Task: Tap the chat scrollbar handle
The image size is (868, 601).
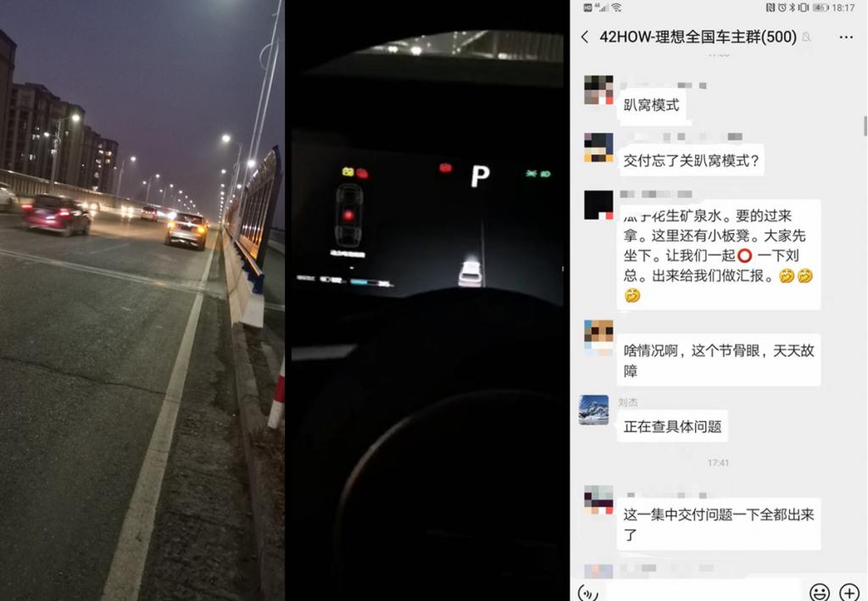Action: [865, 126]
